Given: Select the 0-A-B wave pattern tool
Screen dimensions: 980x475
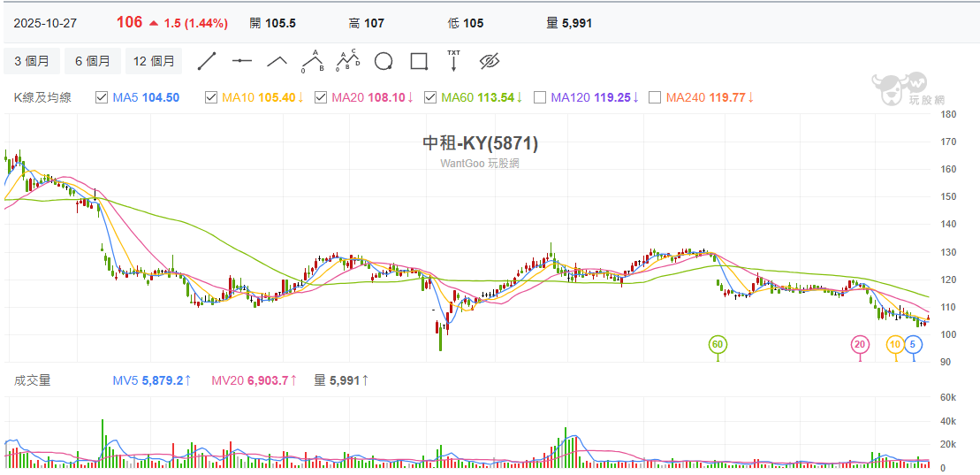Looking at the screenshot, I should [313, 61].
